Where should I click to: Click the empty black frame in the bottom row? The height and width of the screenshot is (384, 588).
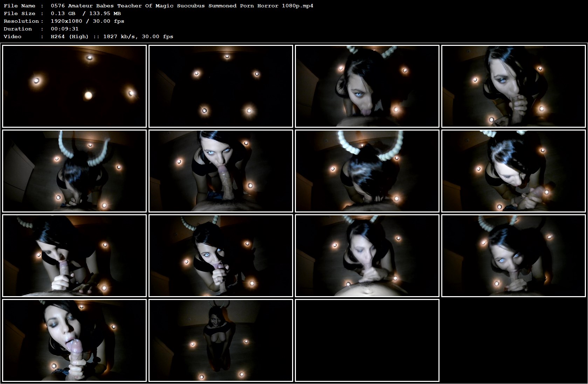tap(368, 341)
